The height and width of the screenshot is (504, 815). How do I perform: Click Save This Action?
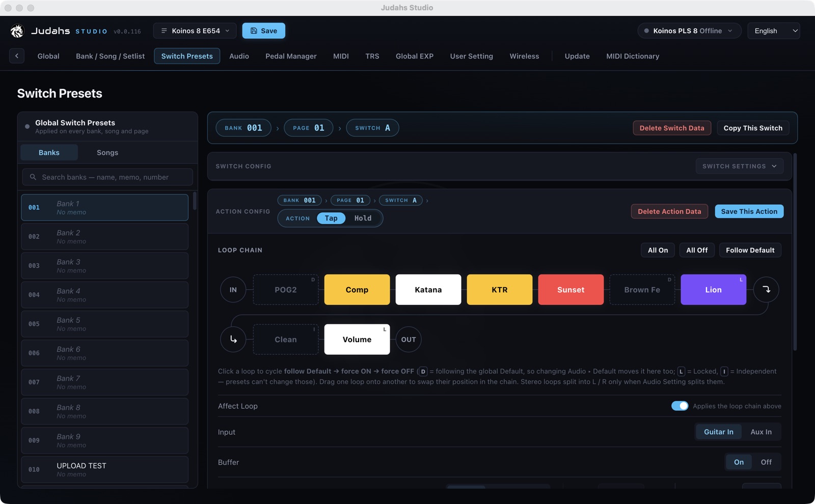coord(749,211)
